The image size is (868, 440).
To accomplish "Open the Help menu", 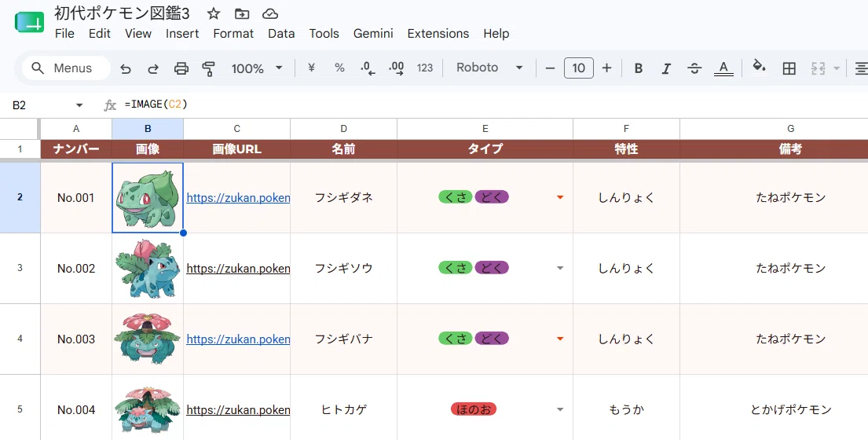I will pos(496,33).
